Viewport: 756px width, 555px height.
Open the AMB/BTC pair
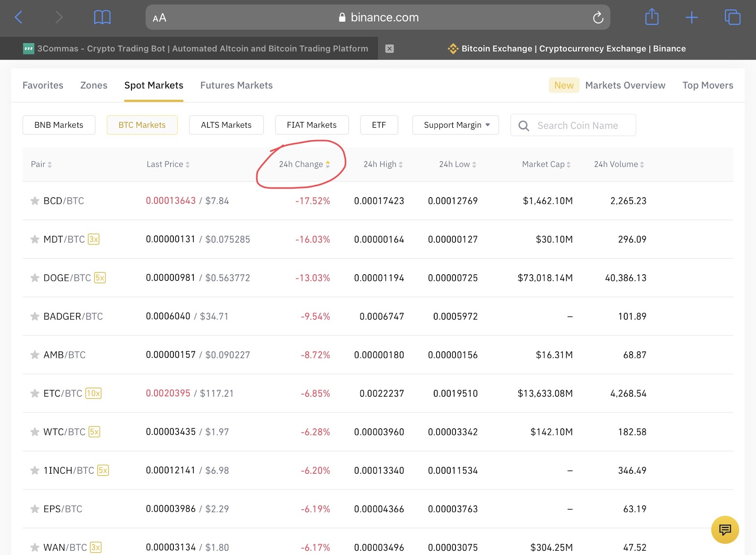65,355
